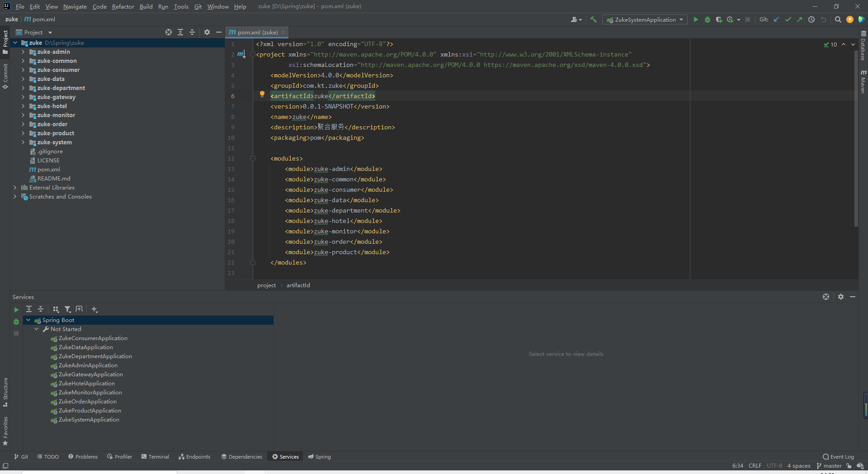Click Add Service plus icon
Screen dimensions: 868x474
[94, 309]
